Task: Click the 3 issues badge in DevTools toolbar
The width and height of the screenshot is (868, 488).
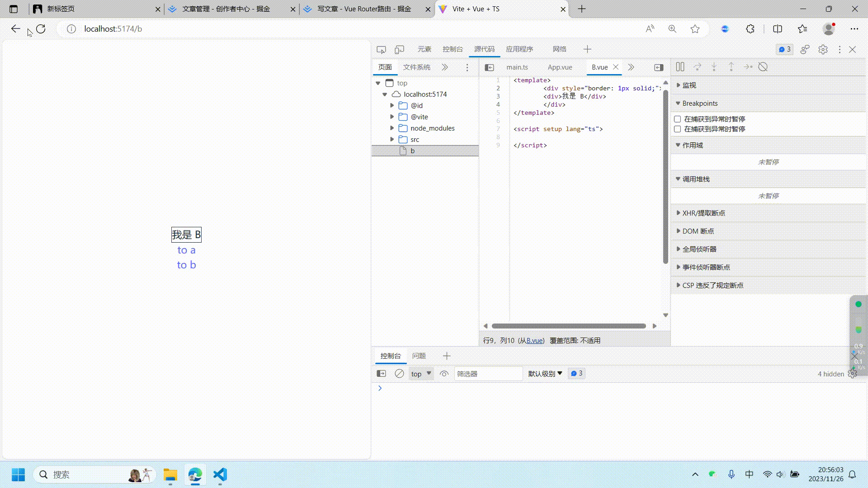Action: [785, 49]
